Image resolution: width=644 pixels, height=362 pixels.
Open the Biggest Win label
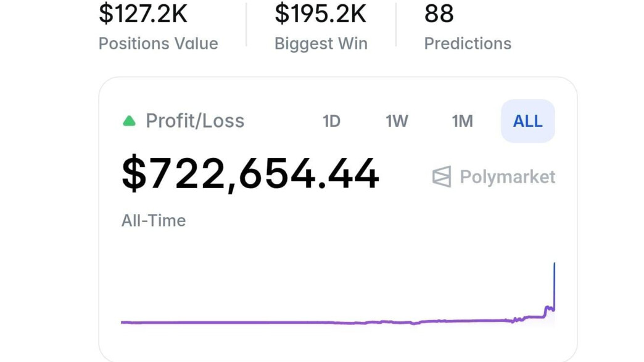(x=321, y=44)
